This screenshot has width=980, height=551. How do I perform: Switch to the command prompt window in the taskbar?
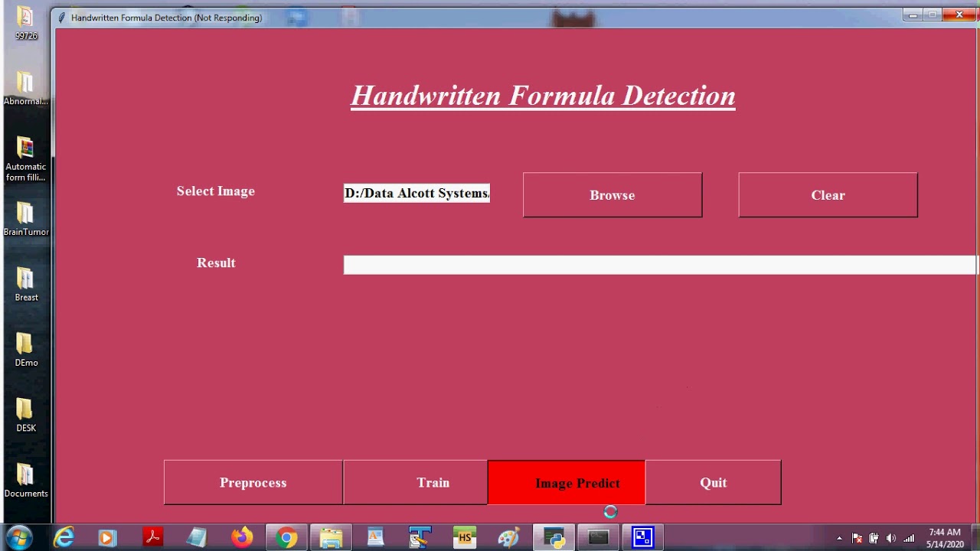598,538
